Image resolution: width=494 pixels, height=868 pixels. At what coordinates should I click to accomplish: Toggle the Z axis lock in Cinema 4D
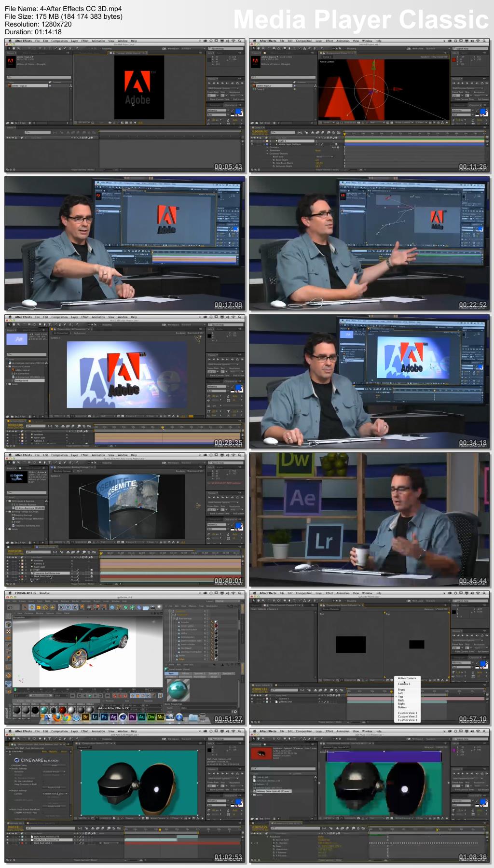tap(74, 607)
